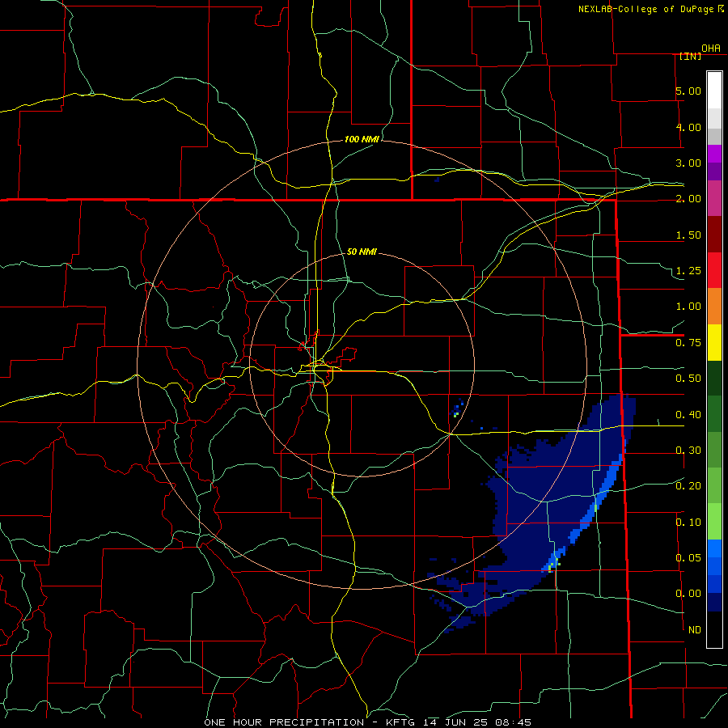The width and height of the screenshot is (728, 728).
Task: Click the OHA product label above legend
Action: (x=711, y=49)
